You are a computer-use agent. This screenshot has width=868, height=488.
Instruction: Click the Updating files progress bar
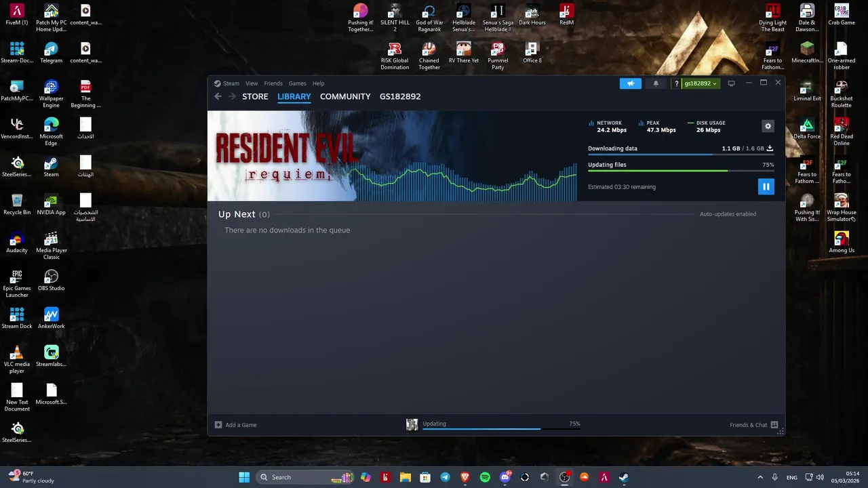(x=681, y=171)
